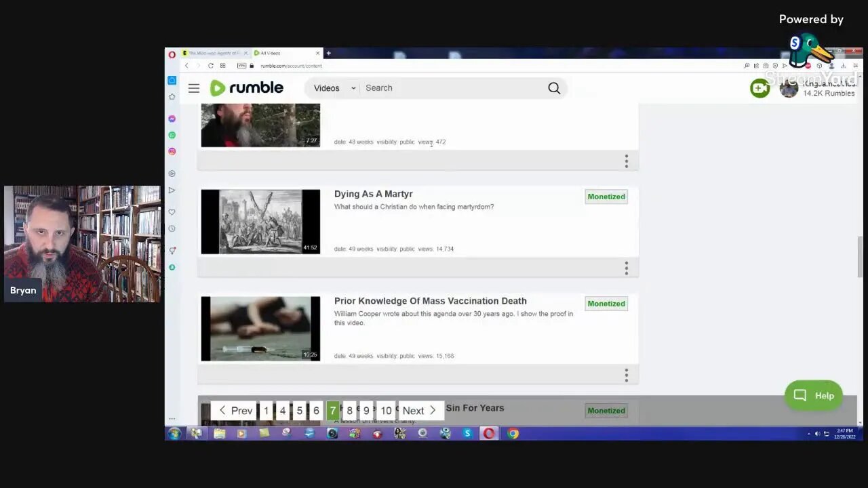Screen dimensions: 868x488
Task: Open WhatsApp in the Opera sidebar
Action: [x=172, y=135]
